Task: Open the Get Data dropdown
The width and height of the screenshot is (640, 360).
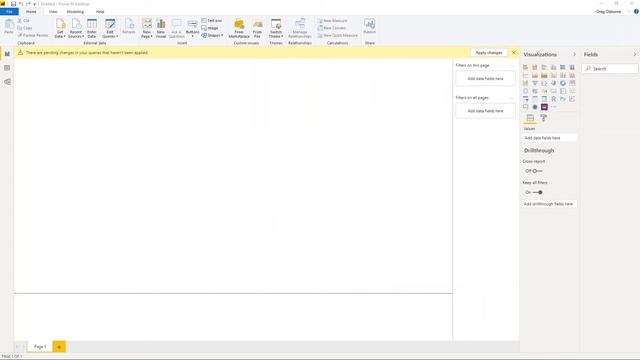Action: point(60,28)
